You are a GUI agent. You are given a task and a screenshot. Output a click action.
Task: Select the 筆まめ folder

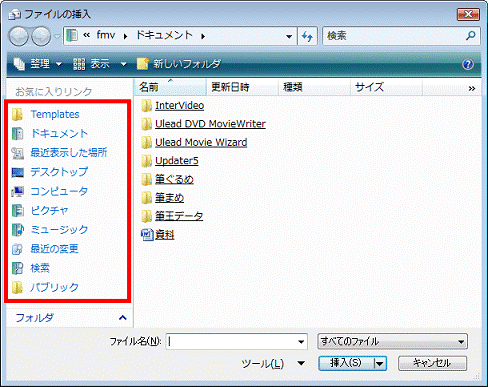(169, 198)
